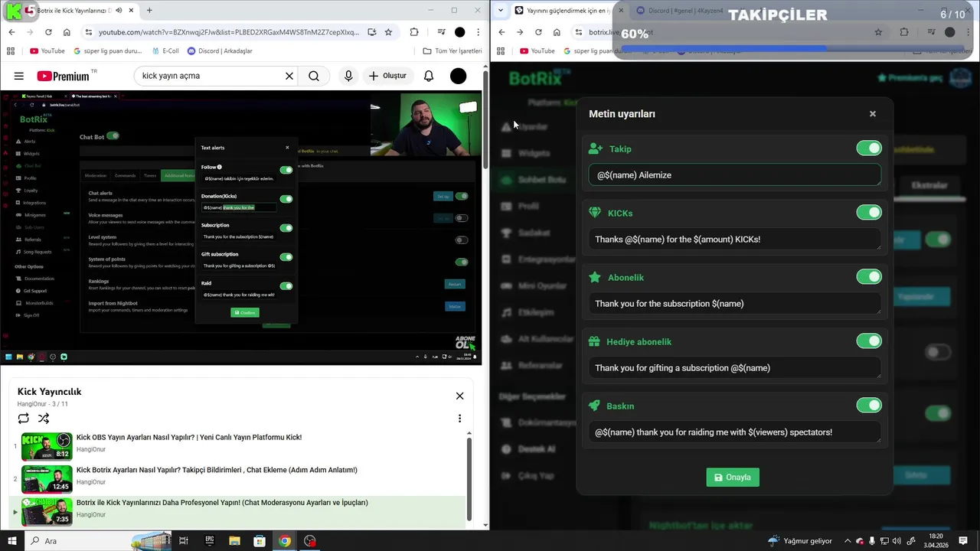Select the Botrix ile Kick YouTube tab

coord(73,11)
